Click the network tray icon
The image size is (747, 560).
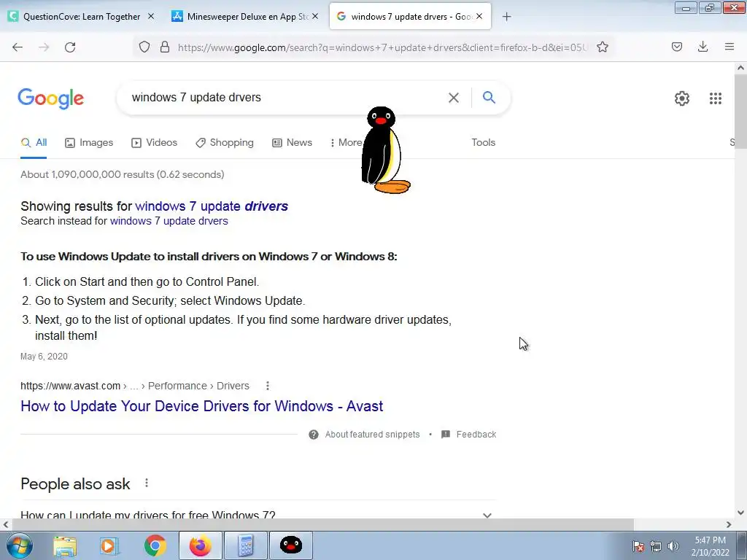[656, 546]
